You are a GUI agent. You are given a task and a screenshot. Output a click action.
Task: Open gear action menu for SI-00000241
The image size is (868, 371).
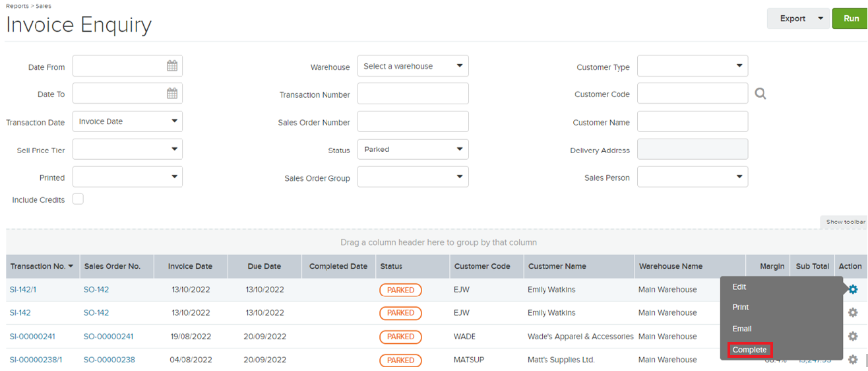853,337
